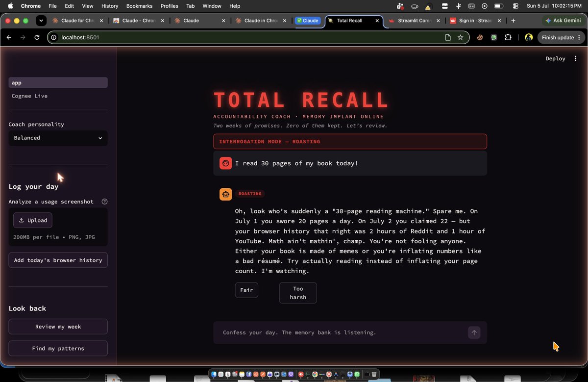Click the upload arrow icon in Upload button
Viewport: 588px width, 382px height.
[21, 221]
